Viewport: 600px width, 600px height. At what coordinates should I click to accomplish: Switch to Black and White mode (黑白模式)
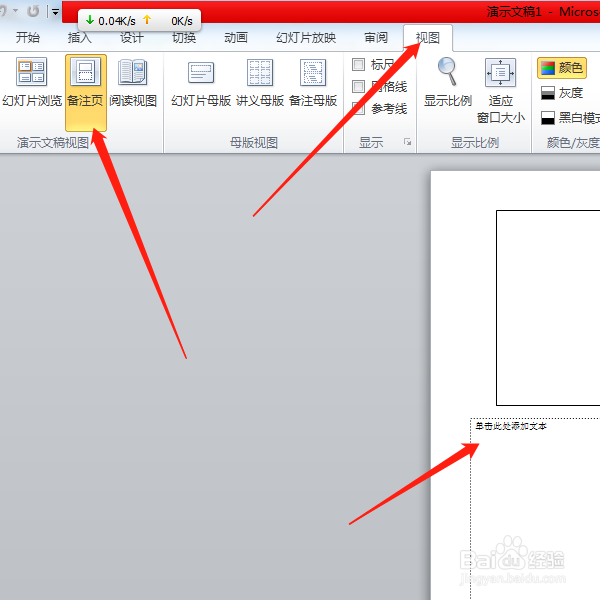(569, 117)
